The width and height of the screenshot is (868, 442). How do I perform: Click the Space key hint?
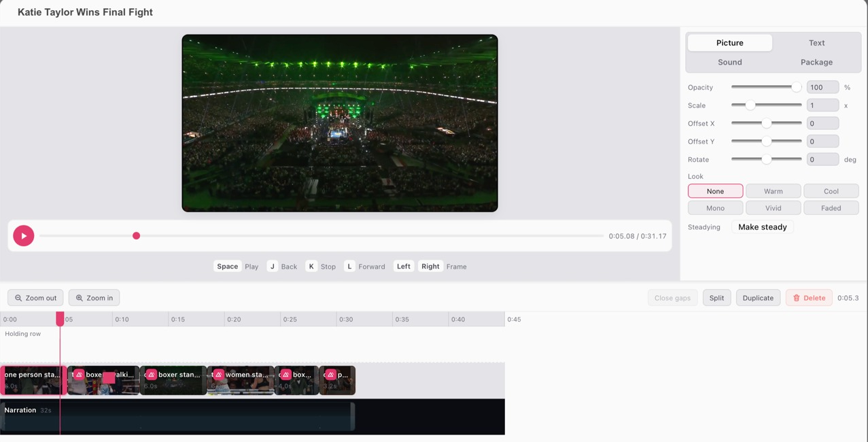[x=227, y=267]
